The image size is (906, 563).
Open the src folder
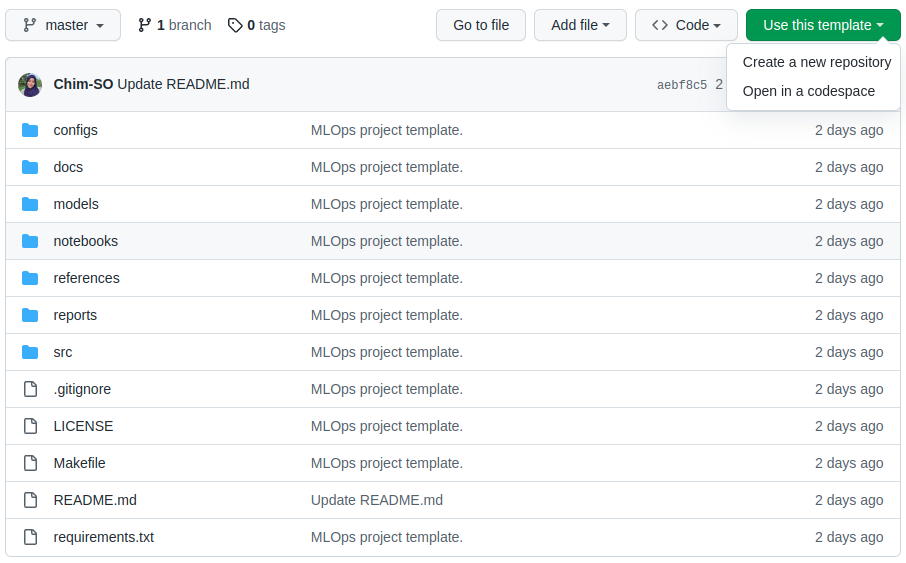coord(63,352)
